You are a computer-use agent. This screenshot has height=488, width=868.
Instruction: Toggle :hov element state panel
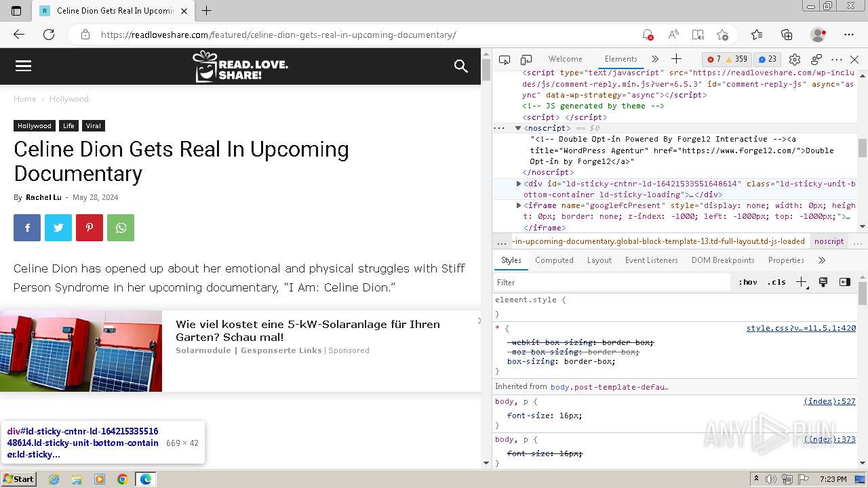click(x=748, y=282)
